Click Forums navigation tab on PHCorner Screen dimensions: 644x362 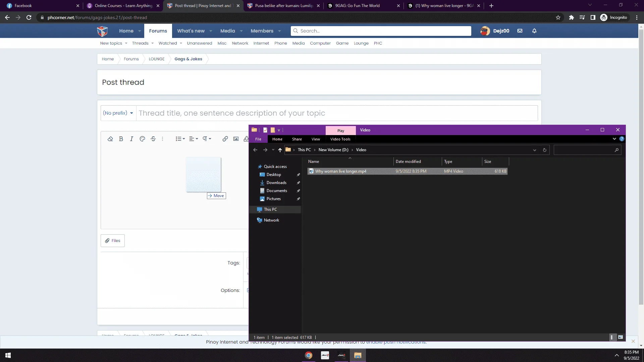(158, 31)
